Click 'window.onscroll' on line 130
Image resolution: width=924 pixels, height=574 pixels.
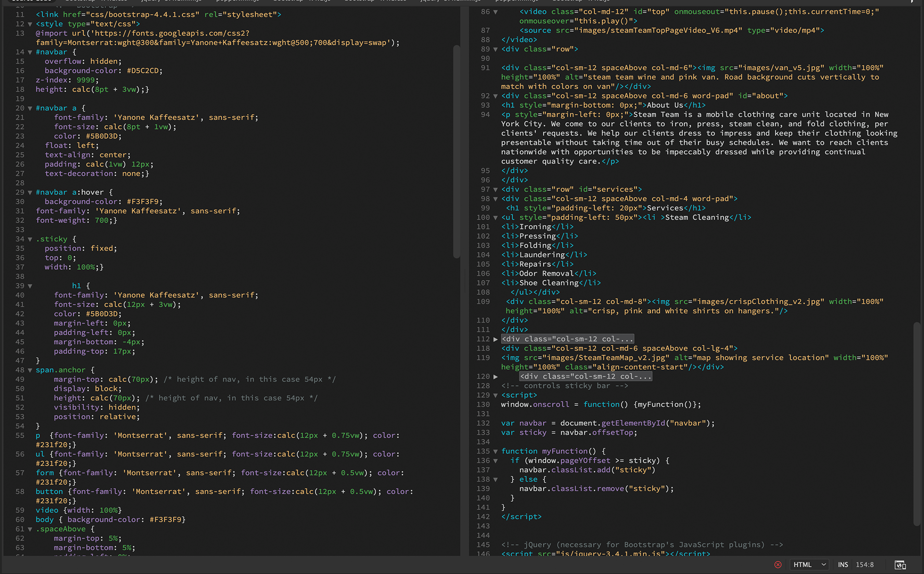pos(535,405)
